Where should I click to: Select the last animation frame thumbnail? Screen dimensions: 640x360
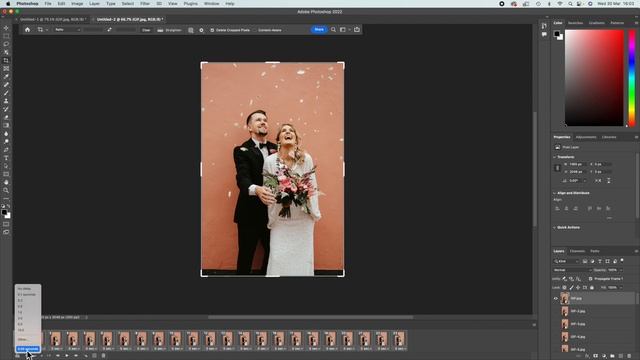tap(399, 341)
